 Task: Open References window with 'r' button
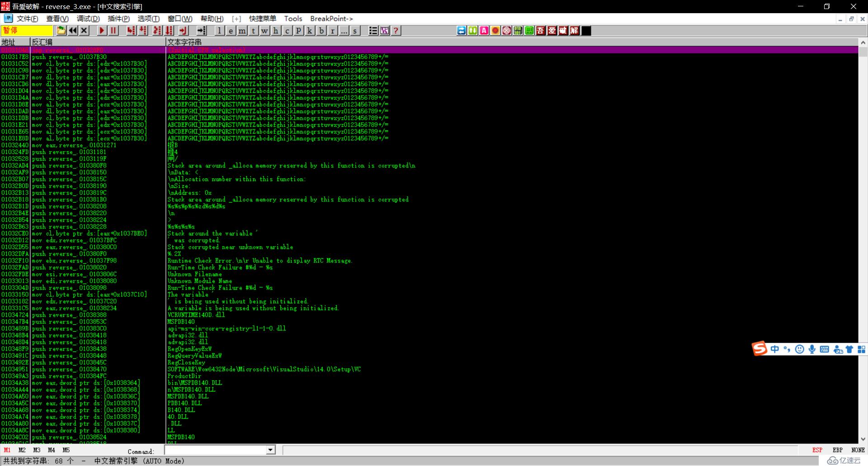333,30
